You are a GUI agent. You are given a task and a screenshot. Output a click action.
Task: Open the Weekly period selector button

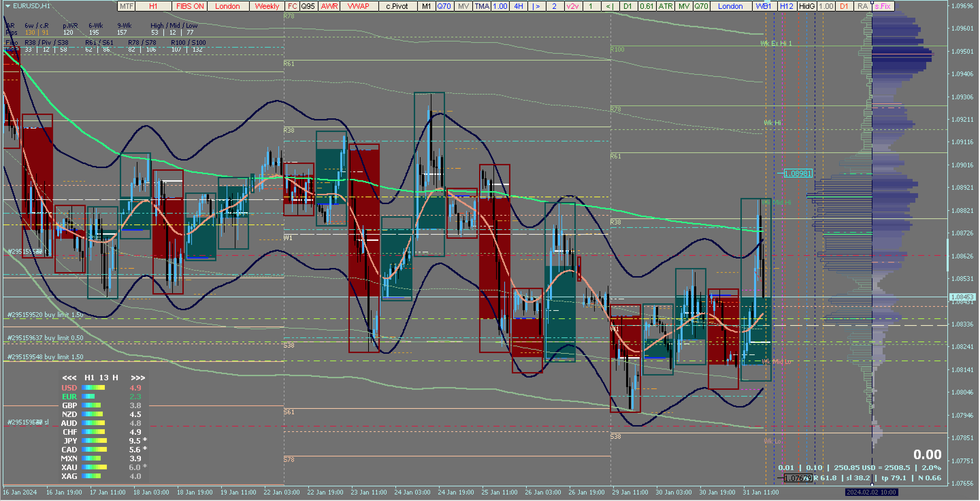[x=267, y=6]
